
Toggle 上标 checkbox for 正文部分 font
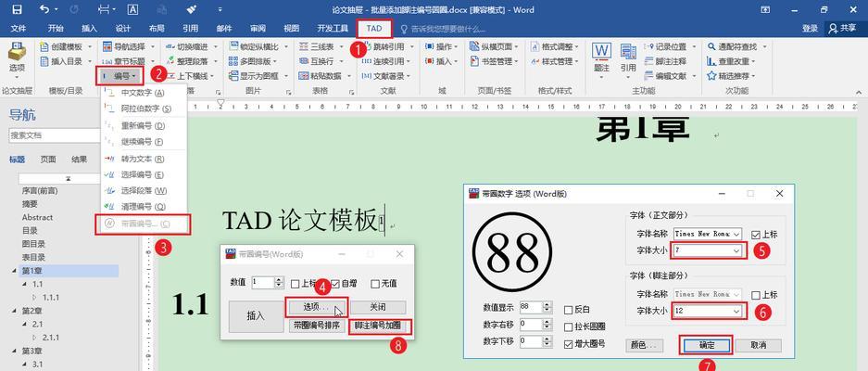tap(756, 235)
